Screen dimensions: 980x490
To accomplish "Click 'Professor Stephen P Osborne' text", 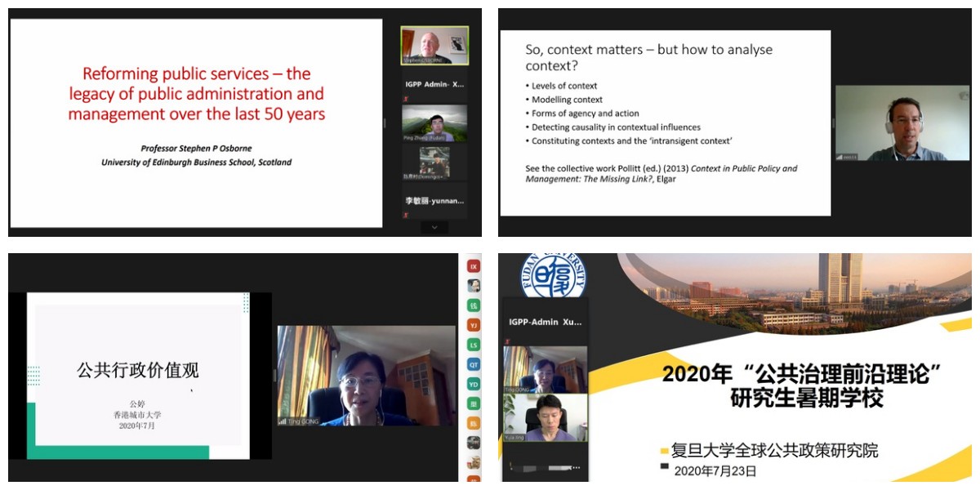I will (196, 149).
